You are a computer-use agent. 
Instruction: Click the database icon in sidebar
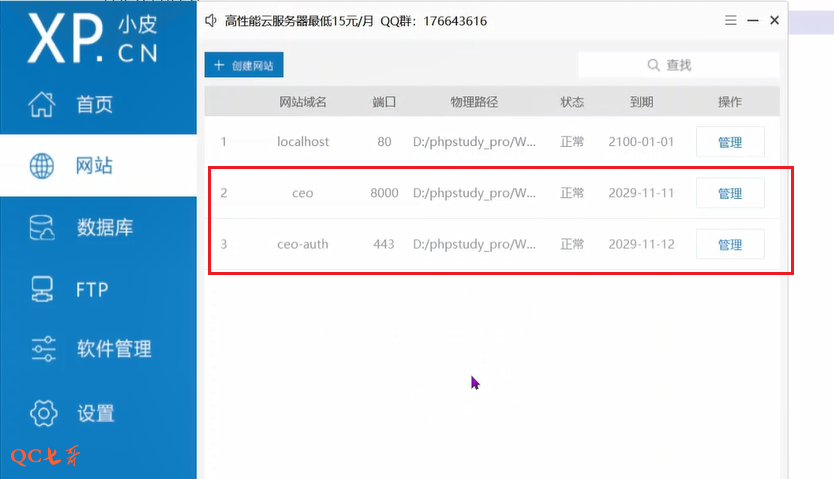click(x=42, y=227)
